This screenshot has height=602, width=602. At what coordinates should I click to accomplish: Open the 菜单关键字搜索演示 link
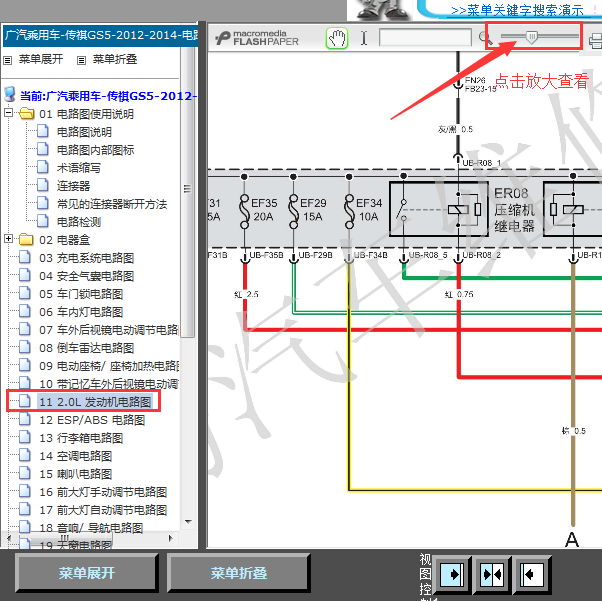tap(517, 10)
